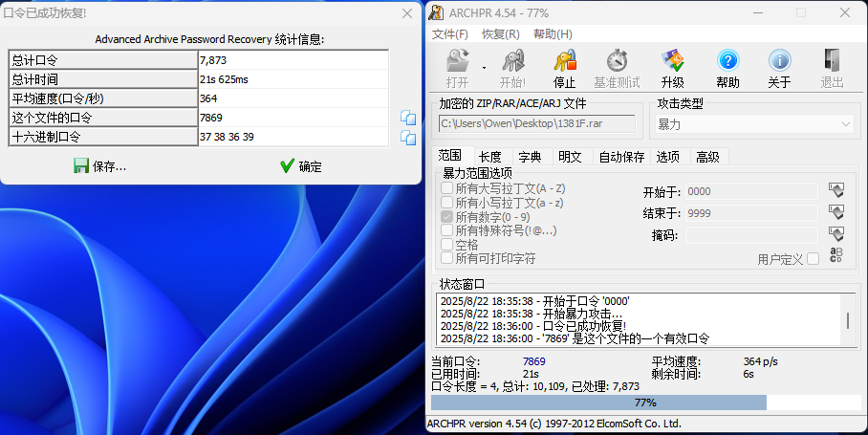Click the log line ending 口令已成功恢复!
Image resolution: width=868 pixels, height=435 pixels.
point(533,326)
